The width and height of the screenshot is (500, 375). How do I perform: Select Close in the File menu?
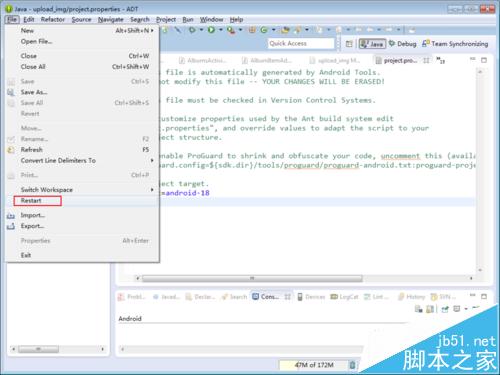point(82,56)
